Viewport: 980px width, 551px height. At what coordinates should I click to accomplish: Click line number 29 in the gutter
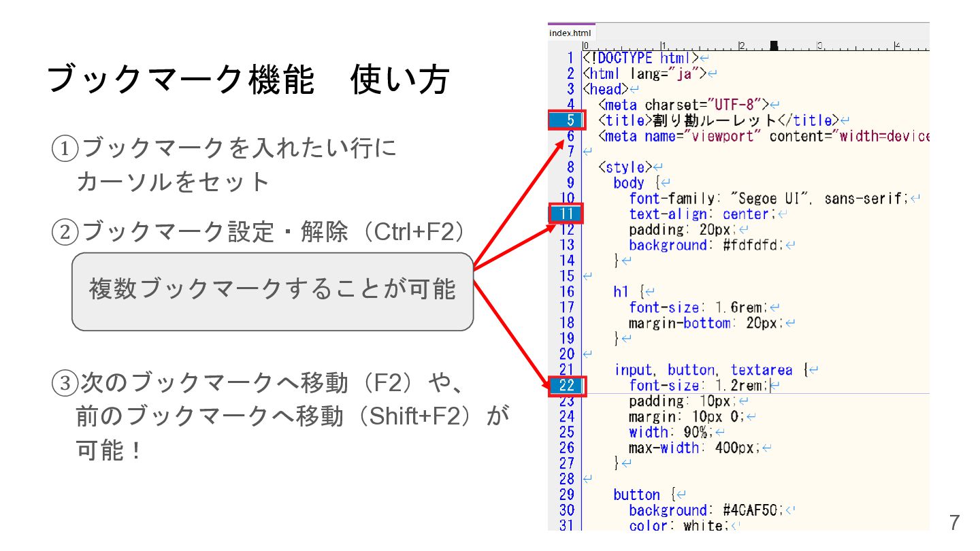pyautogui.click(x=567, y=495)
